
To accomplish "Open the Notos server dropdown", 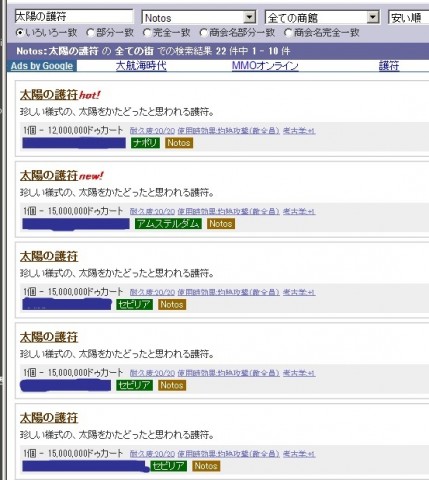I will point(199,17).
